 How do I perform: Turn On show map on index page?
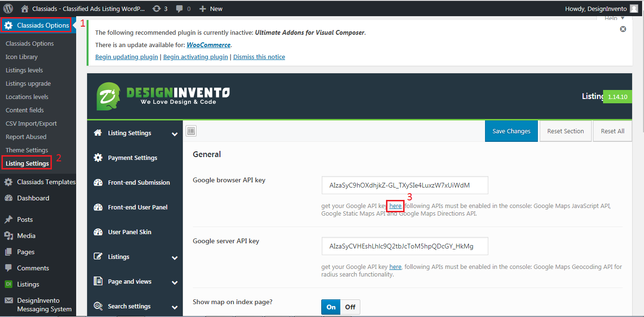(331, 307)
